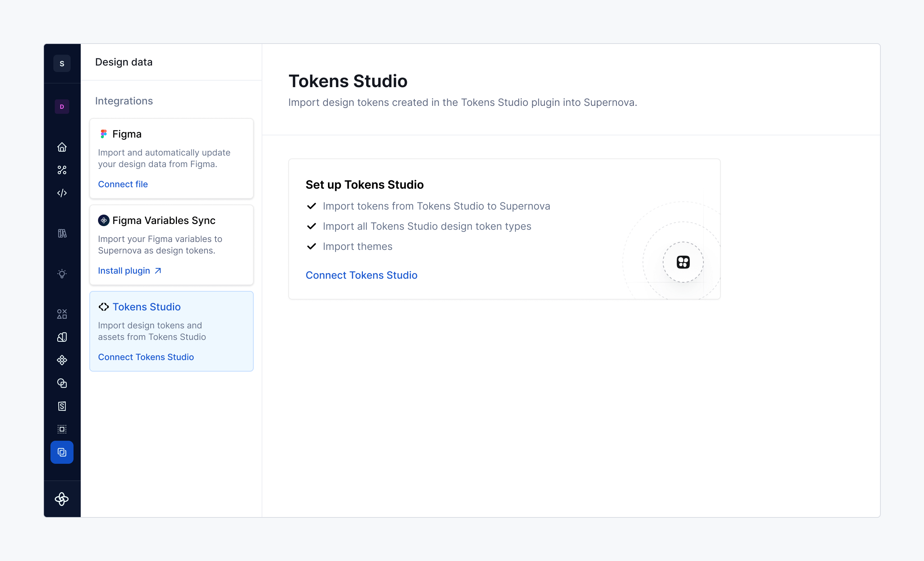Screen dimensions: 924x561
Task: Open the design tokens swatch sidebar icon
Action: pos(62,337)
